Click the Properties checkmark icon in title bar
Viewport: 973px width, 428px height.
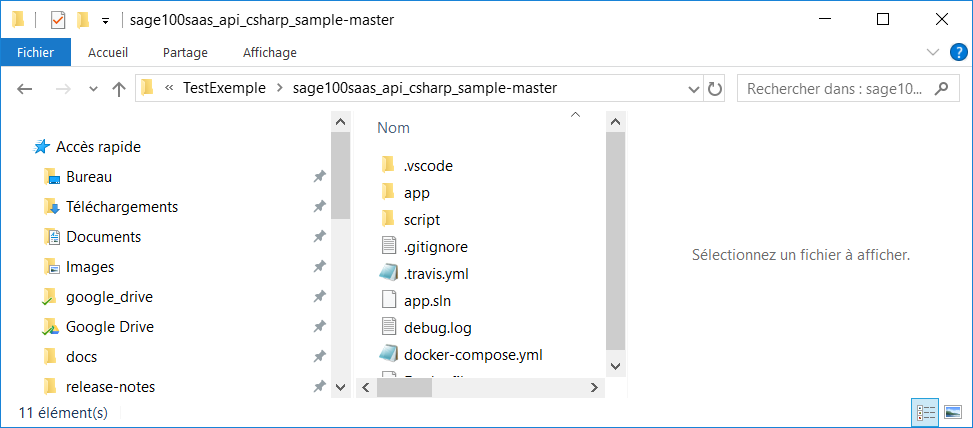tap(58, 20)
